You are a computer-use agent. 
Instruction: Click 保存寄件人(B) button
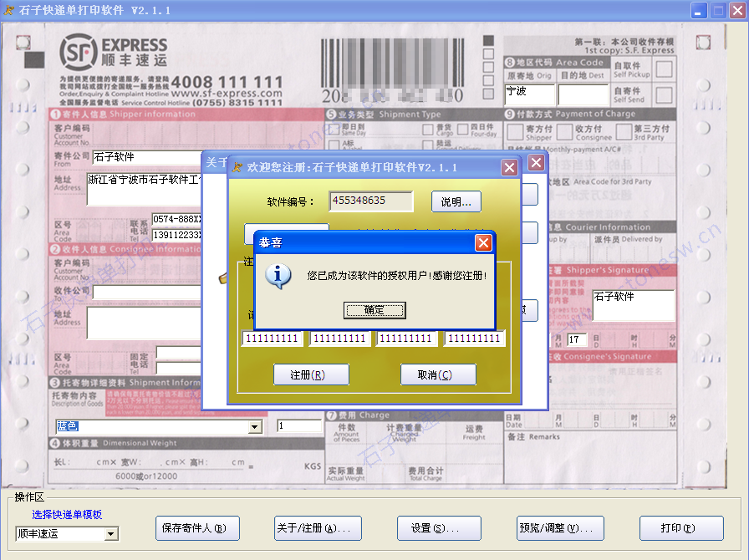197,528
